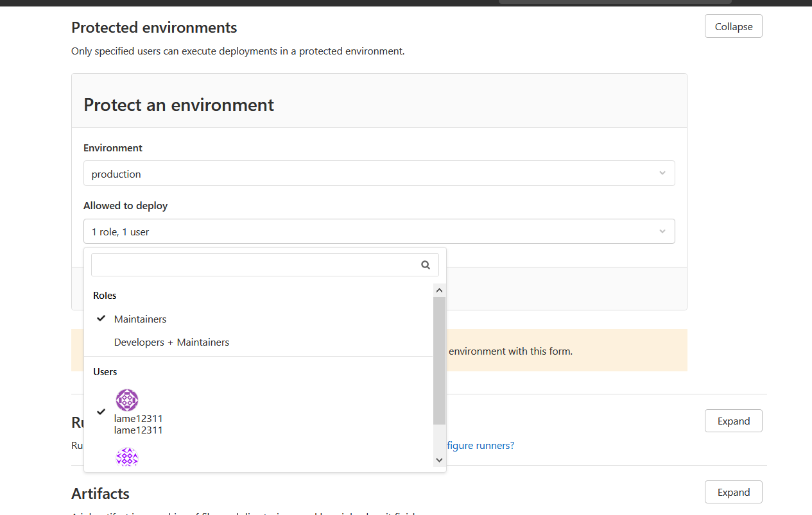The height and width of the screenshot is (515, 812).
Task: Expand the Runners settings section
Action: pos(733,421)
